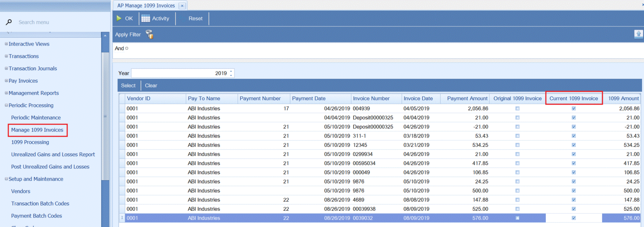The height and width of the screenshot is (227, 644).
Task: Open the Activity grid icon
Action: (146, 19)
